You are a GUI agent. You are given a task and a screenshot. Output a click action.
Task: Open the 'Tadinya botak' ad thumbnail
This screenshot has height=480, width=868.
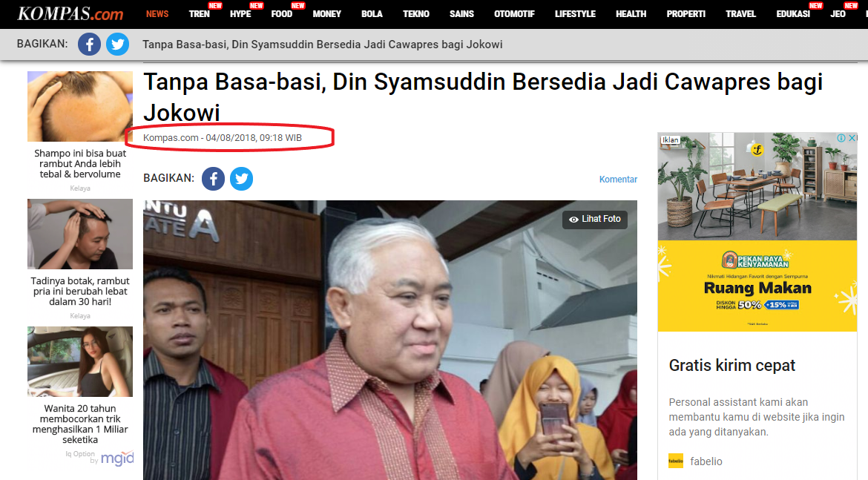point(80,234)
